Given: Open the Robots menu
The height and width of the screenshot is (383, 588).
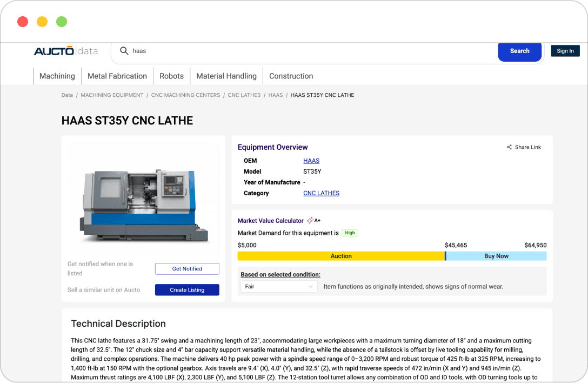Looking at the screenshot, I should coord(172,76).
